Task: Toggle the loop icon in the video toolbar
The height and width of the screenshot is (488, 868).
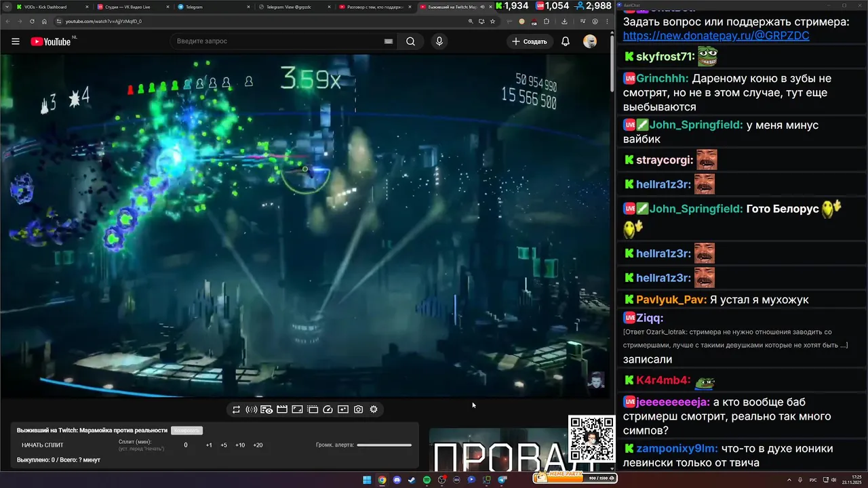Action: pos(236,409)
